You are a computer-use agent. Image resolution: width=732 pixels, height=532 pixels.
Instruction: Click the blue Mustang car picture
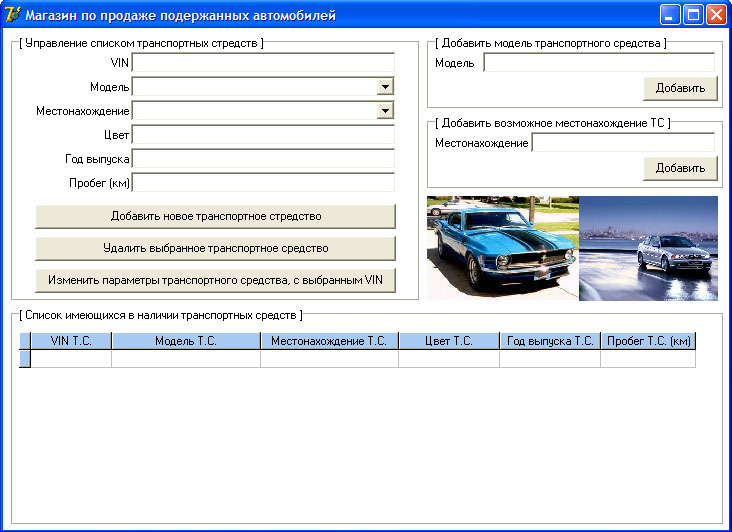tap(503, 248)
